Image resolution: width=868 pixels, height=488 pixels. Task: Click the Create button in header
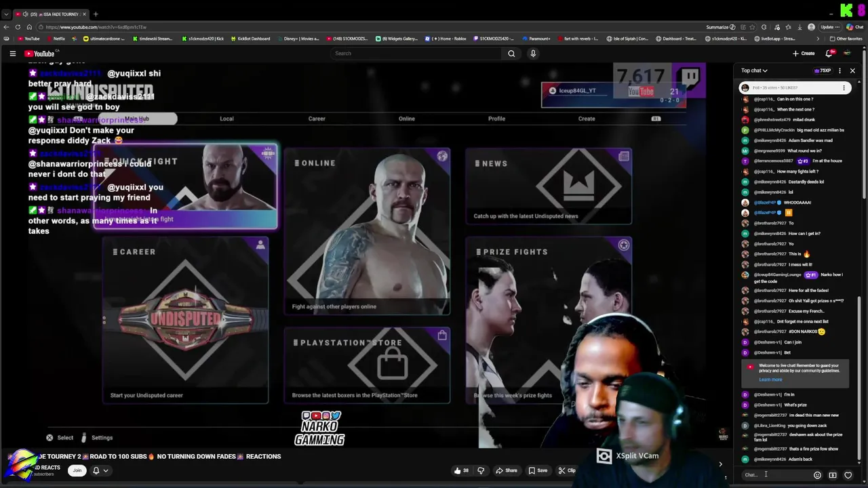point(804,54)
